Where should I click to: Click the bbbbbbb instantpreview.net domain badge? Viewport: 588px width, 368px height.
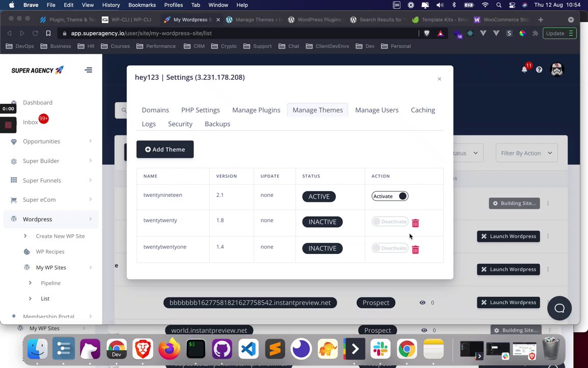tap(250, 303)
